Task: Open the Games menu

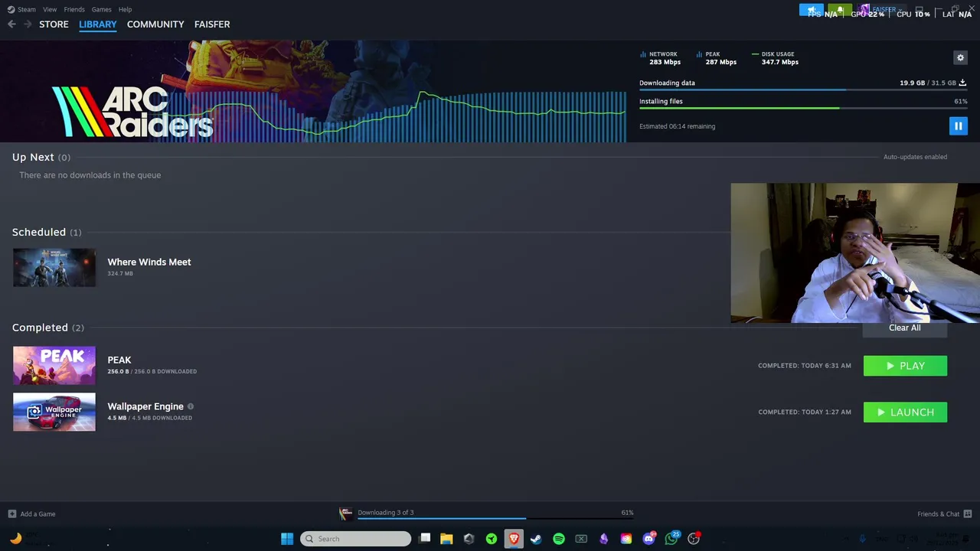Action: pos(101,9)
